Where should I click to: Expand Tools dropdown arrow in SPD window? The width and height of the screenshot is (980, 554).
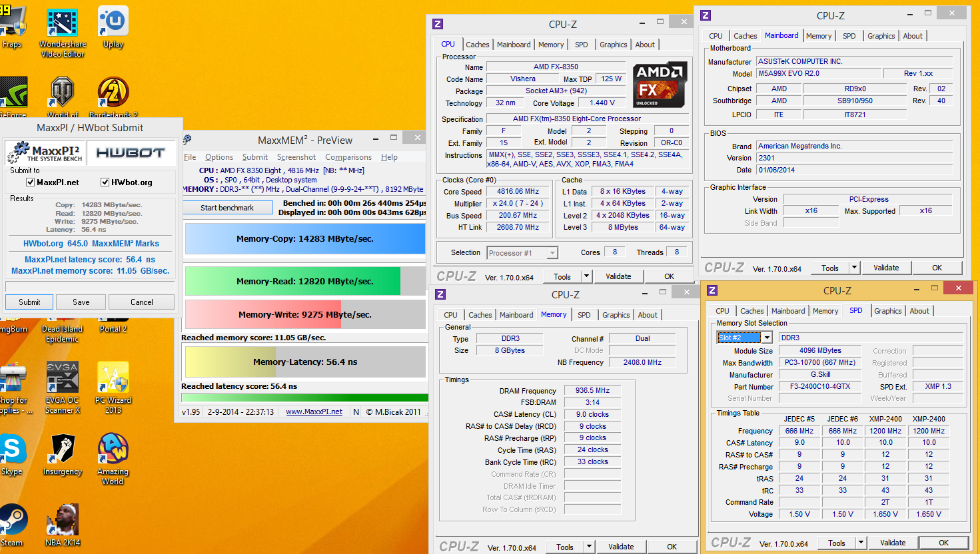(861, 543)
